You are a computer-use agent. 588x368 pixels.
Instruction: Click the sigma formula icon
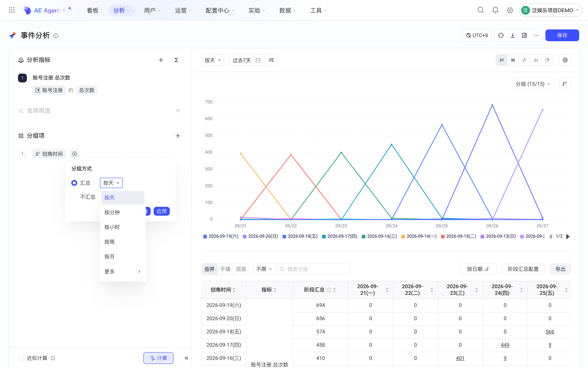point(176,60)
